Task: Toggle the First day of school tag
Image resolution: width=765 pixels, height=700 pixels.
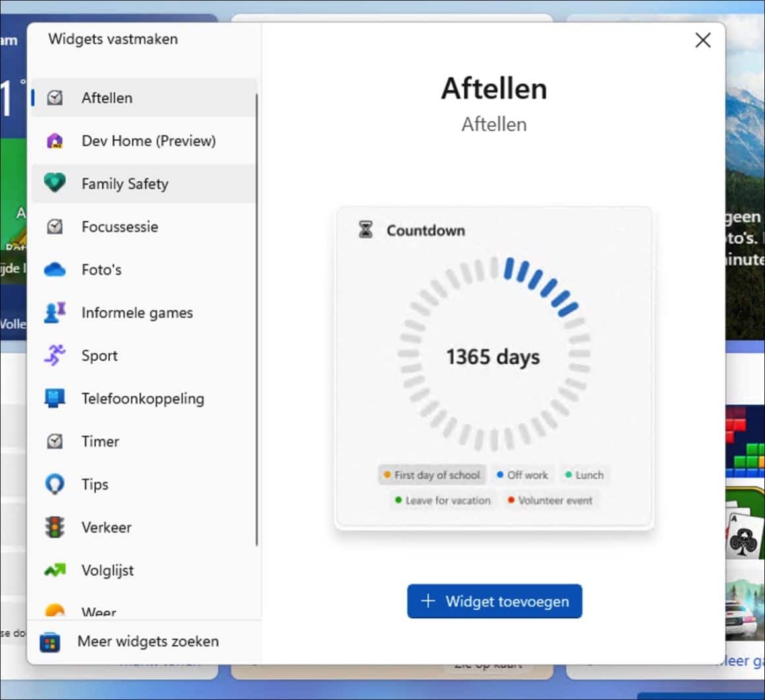Action: click(431, 475)
